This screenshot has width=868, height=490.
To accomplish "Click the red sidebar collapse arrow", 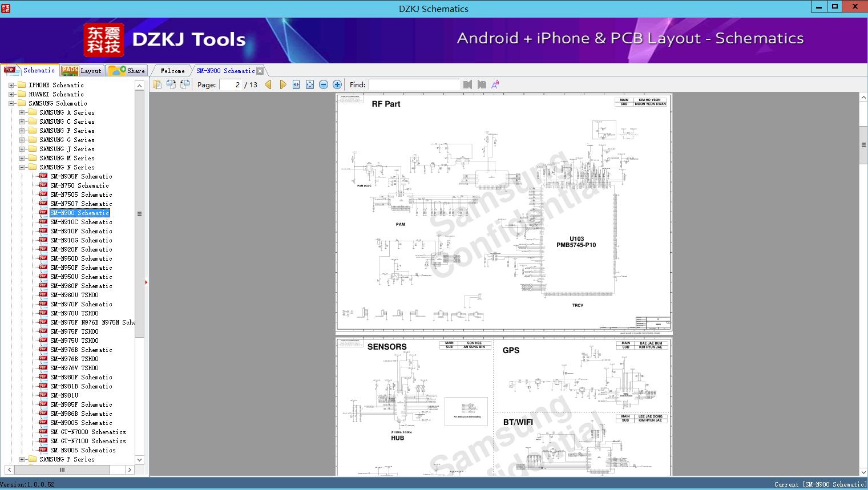I will click(x=146, y=282).
